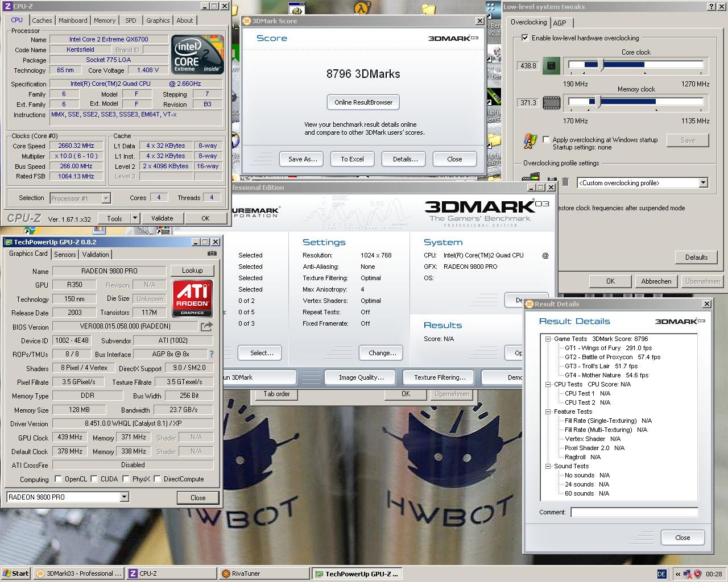Click the 3DMark Score title bar icon
Screen dimensions: 728x582
247,21
